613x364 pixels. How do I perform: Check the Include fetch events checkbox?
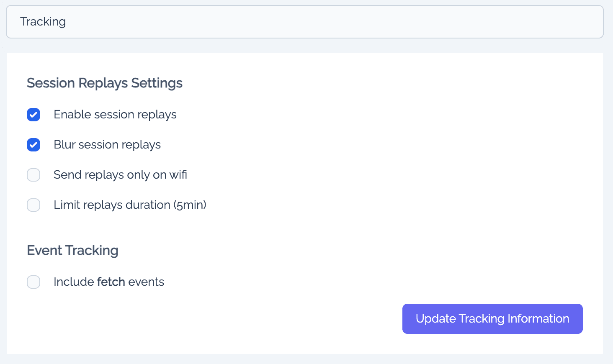point(33,282)
